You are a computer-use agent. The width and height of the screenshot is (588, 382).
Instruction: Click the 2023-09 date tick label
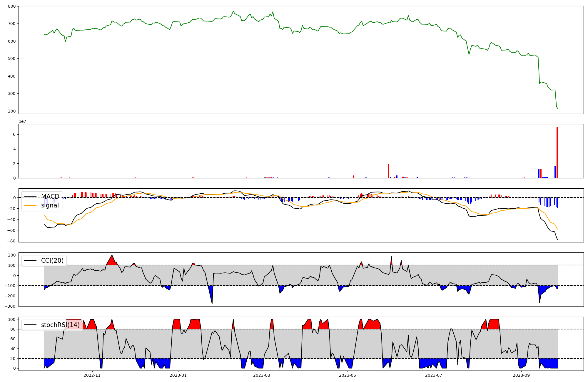pos(521,375)
